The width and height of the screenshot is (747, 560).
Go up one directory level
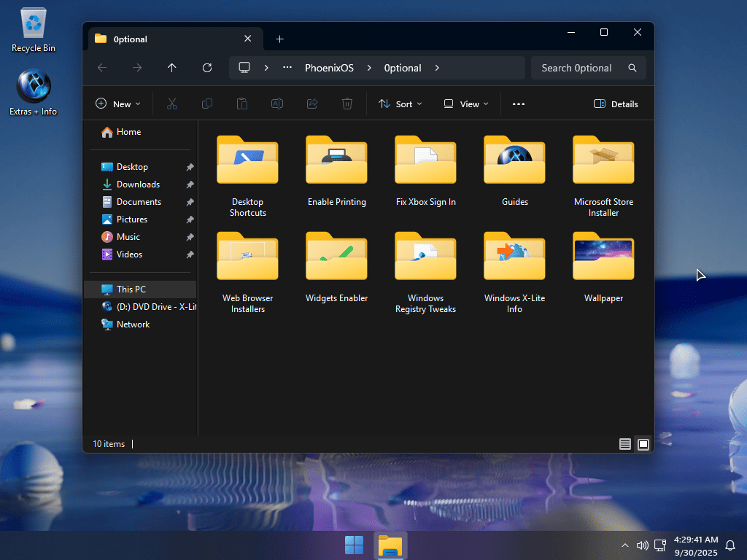[x=172, y=68]
